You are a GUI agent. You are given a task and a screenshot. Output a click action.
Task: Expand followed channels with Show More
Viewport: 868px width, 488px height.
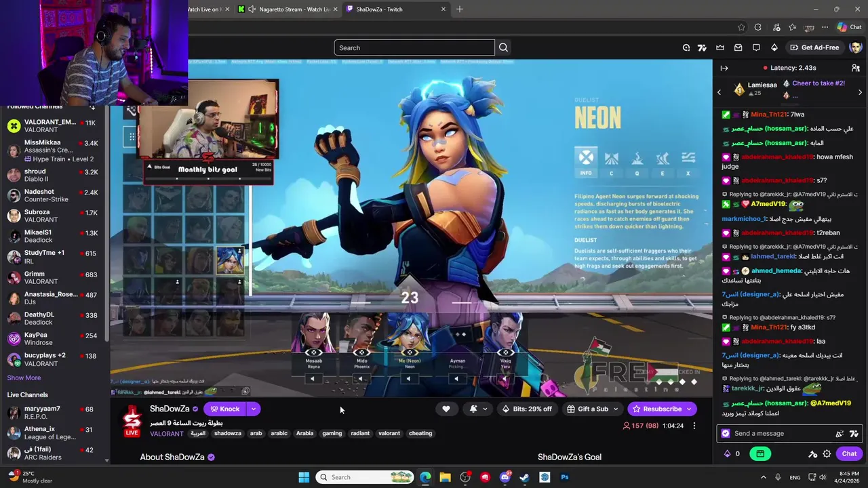[24, 378]
